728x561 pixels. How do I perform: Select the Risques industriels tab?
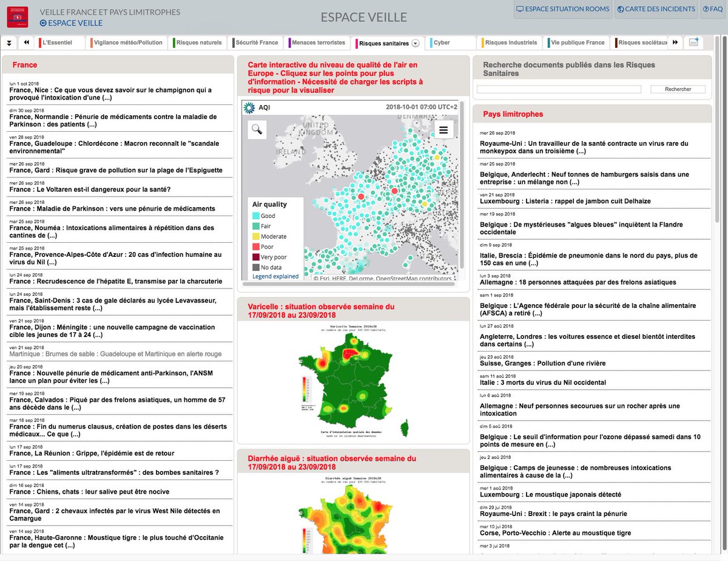click(x=511, y=43)
